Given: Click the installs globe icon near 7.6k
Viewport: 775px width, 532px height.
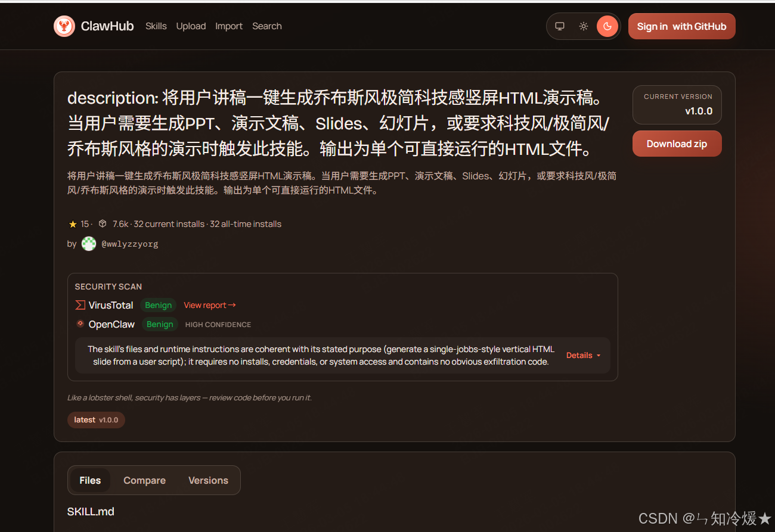Looking at the screenshot, I should (x=102, y=223).
